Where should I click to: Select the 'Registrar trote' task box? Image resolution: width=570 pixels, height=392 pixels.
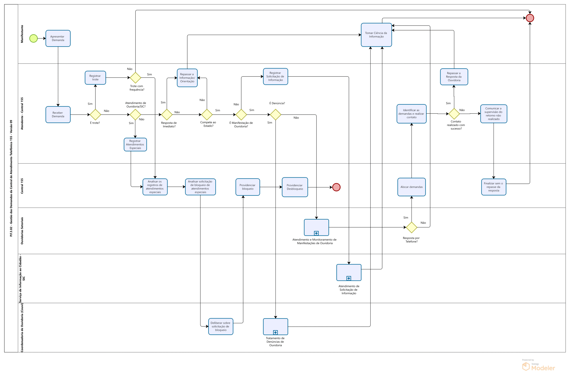[96, 78]
